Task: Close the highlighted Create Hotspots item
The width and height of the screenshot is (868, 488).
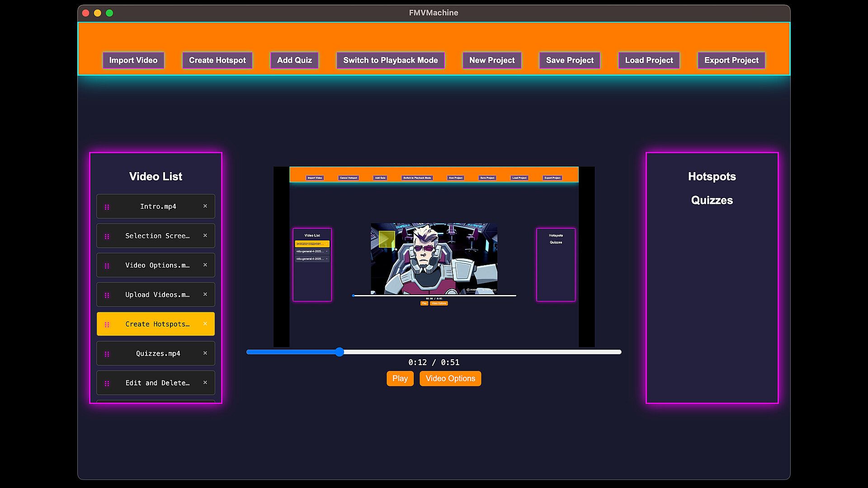Action: coord(205,324)
